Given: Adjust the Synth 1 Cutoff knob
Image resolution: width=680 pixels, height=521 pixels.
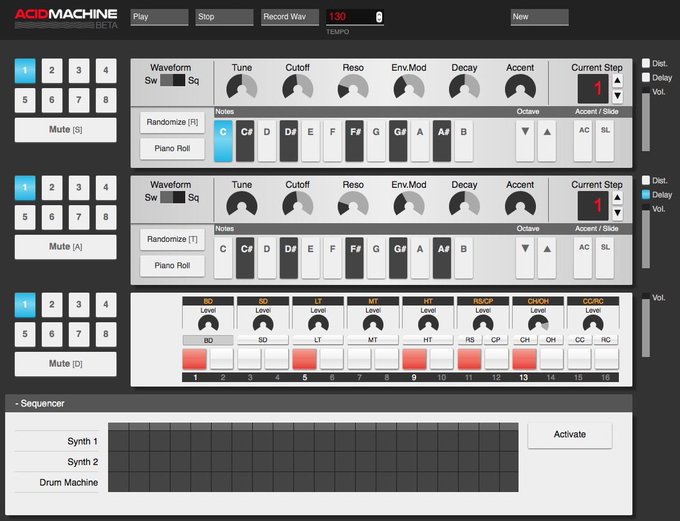Looking at the screenshot, I should [298, 86].
